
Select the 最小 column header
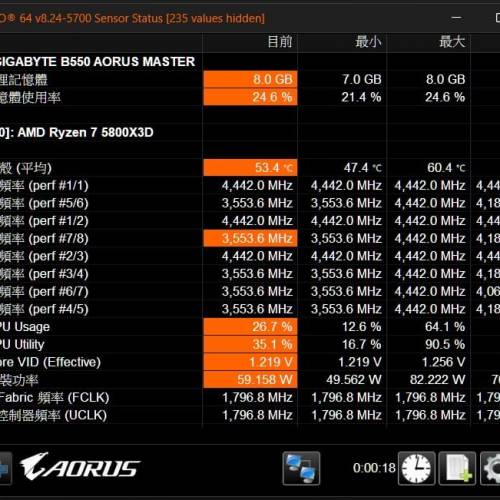[368, 42]
